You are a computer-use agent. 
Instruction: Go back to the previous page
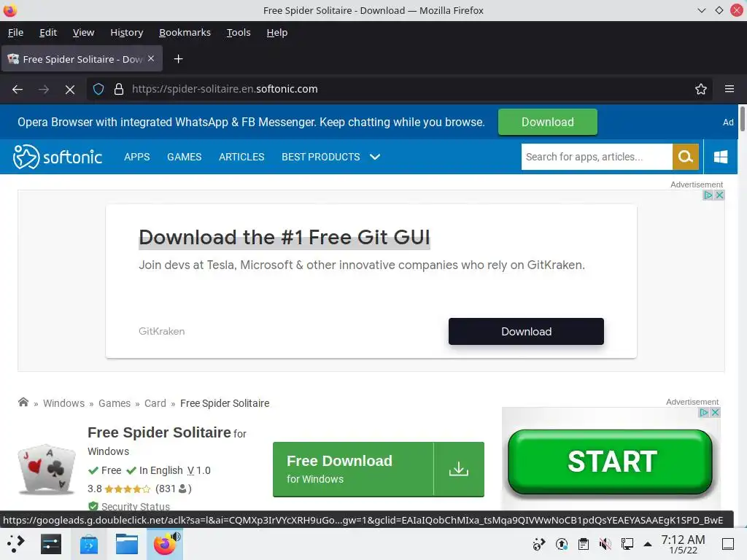pos(18,89)
